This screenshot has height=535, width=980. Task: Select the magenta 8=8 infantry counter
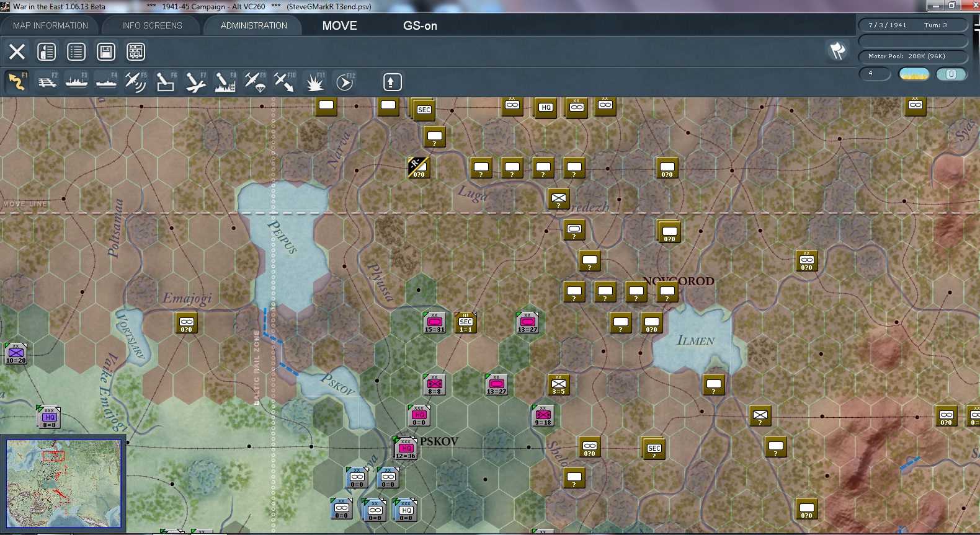click(x=435, y=384)
